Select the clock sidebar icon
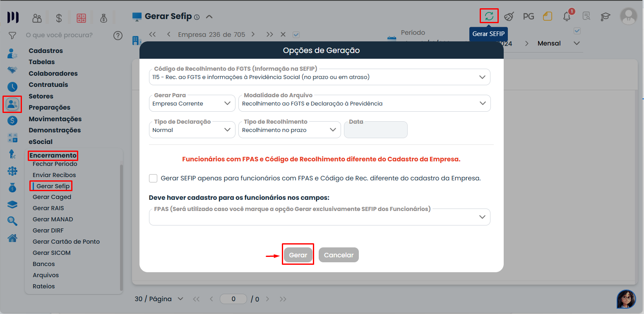Viewport: 644px width, 314px height. (x=12, y=87)
